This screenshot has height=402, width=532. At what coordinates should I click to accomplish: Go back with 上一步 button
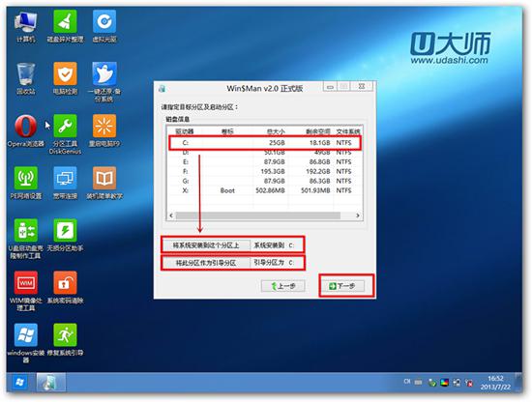(283, 286)
